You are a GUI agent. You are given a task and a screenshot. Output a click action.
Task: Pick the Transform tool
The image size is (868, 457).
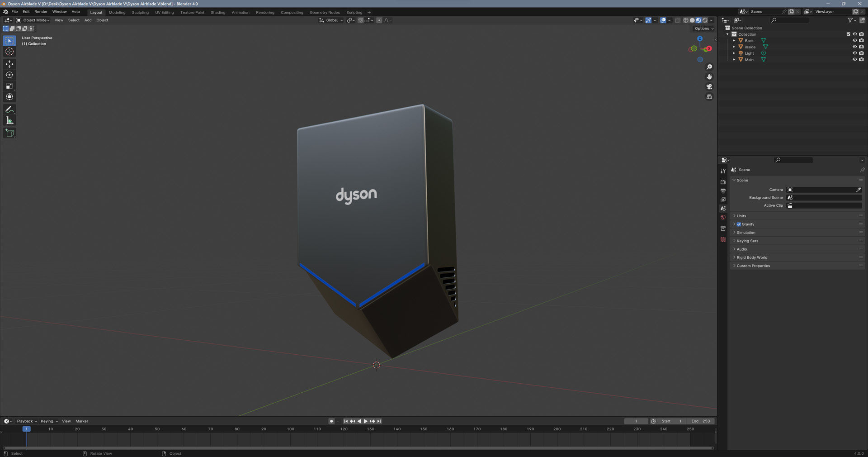point(9,97)
